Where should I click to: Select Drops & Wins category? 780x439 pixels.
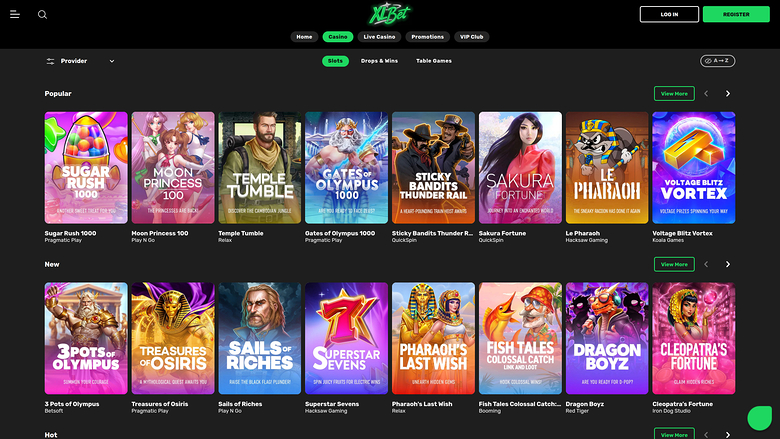click(x=379, y=61)
